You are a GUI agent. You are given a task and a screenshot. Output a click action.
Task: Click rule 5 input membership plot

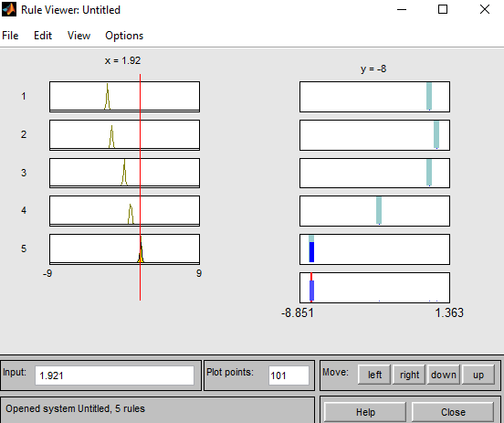click(x=124, y=249)
